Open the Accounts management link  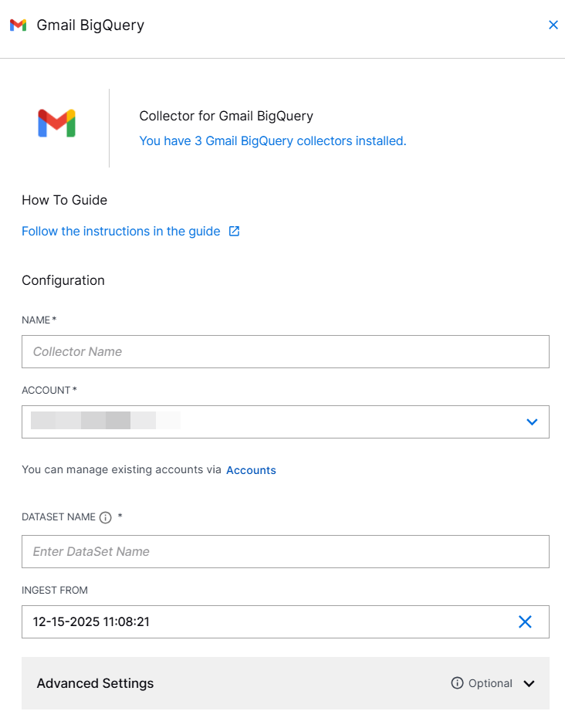point(251,469)
